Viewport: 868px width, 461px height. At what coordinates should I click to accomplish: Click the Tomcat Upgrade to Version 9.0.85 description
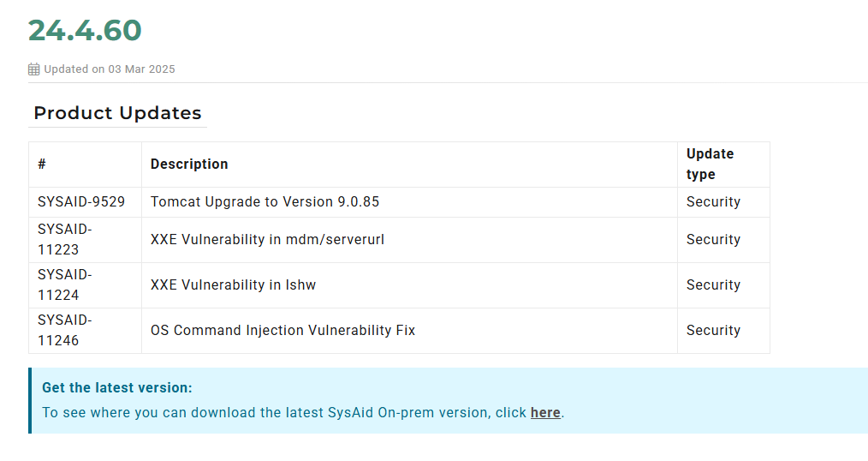265,201
